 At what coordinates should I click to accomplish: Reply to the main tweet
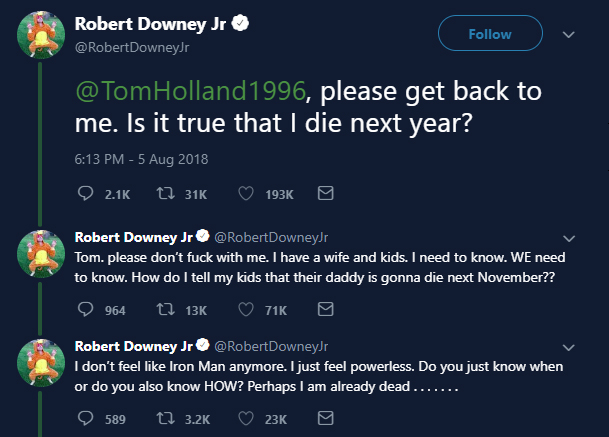86,192
